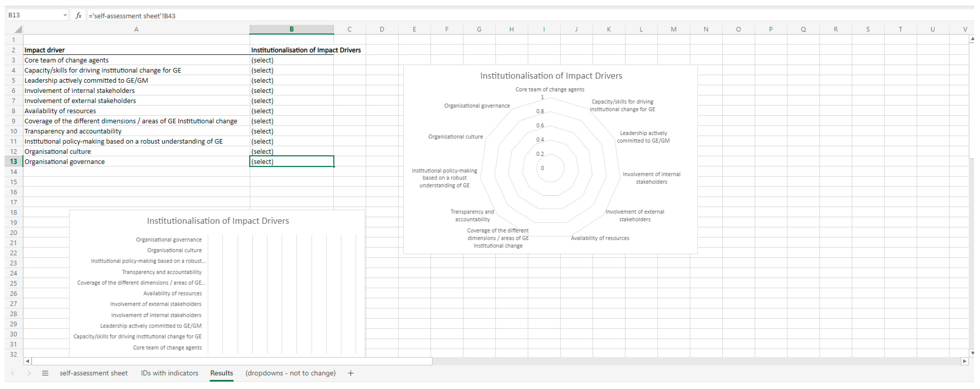Open the all sheets list icon
The height and width of the screenshot is (389, 980).
[45, 373]
